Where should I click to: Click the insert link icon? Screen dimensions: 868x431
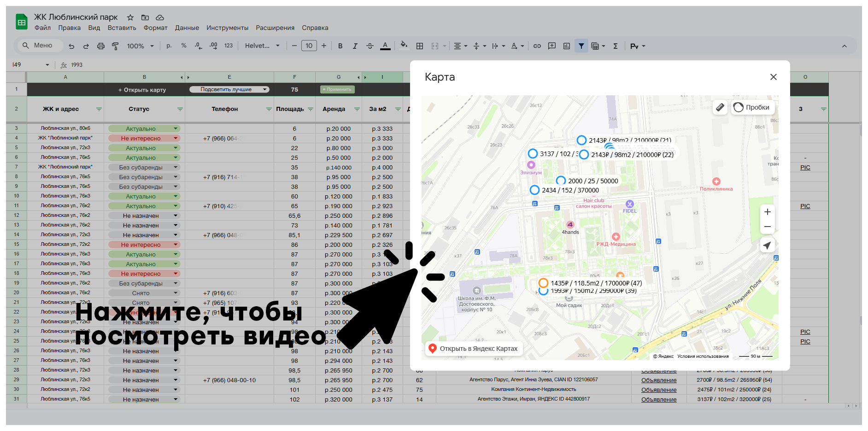click(x=537, y=46)
